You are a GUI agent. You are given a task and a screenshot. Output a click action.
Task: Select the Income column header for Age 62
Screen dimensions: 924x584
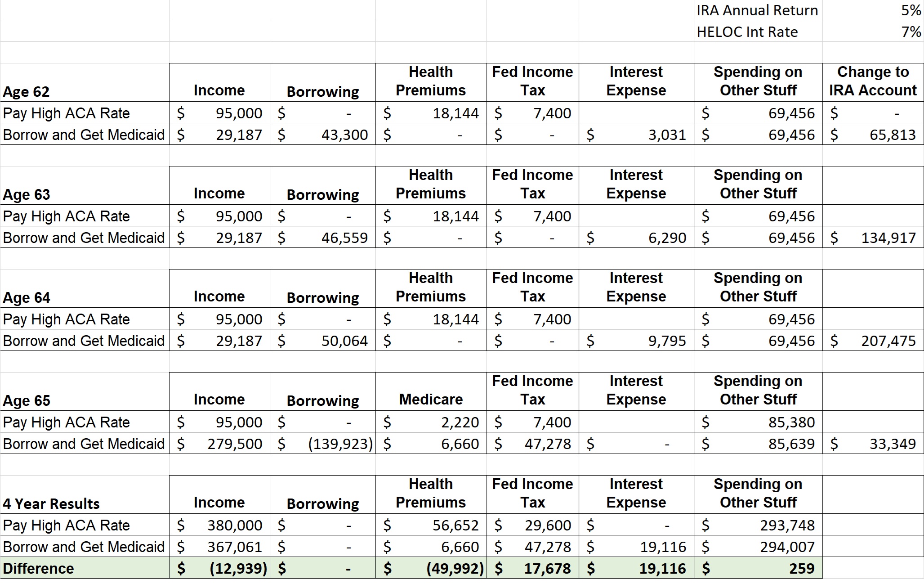tap(219, 90)
